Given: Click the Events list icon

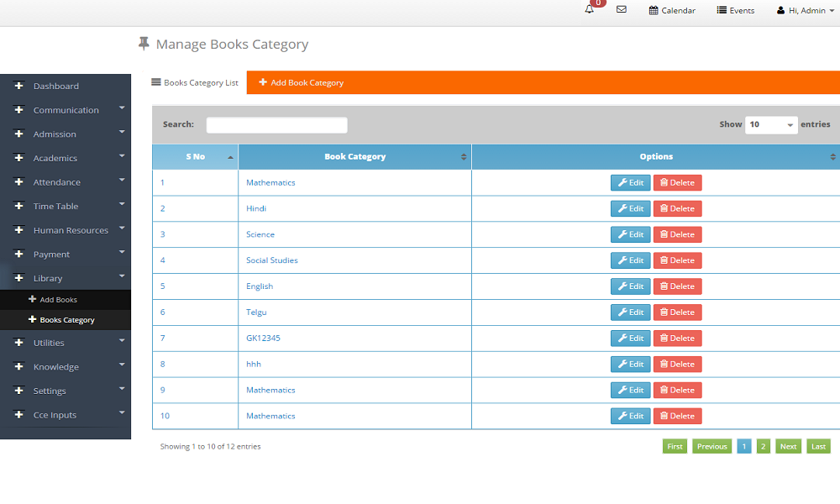Looking at the screenshot, I should click(722, 11).
